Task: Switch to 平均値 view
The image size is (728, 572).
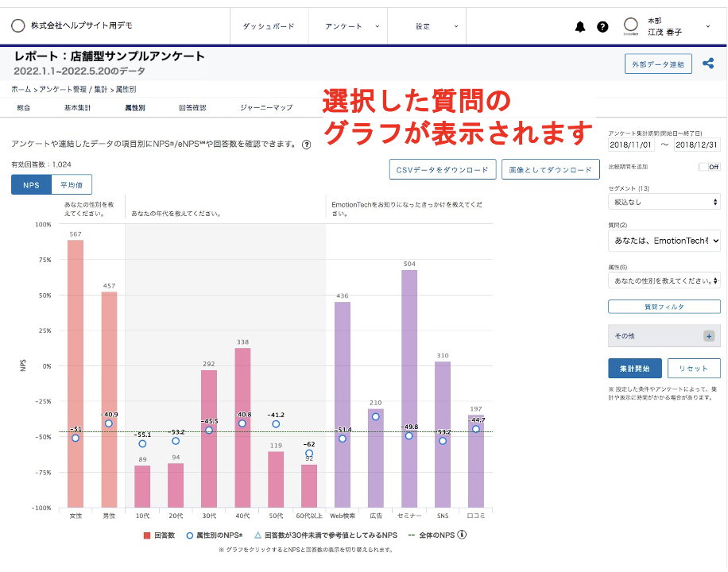Action: (x=72, y=185)
